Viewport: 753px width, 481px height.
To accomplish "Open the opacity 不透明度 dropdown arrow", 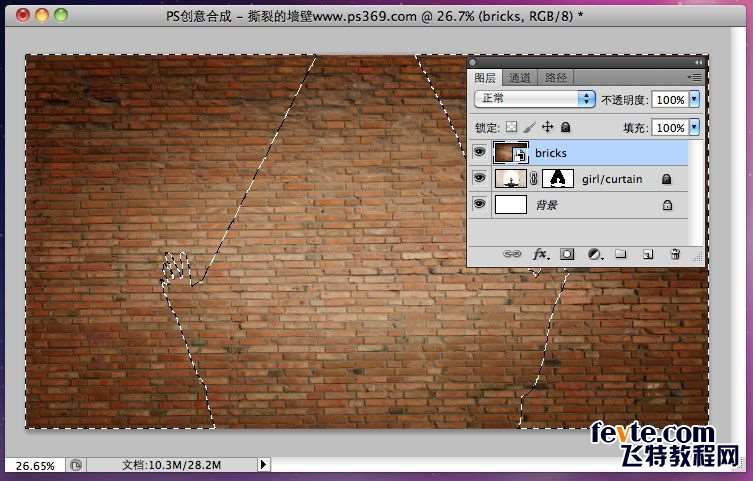I will (x=694, y=100).
